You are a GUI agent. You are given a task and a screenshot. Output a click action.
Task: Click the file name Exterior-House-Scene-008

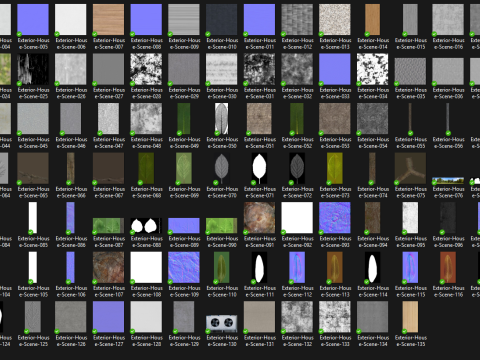coord(147,44)
